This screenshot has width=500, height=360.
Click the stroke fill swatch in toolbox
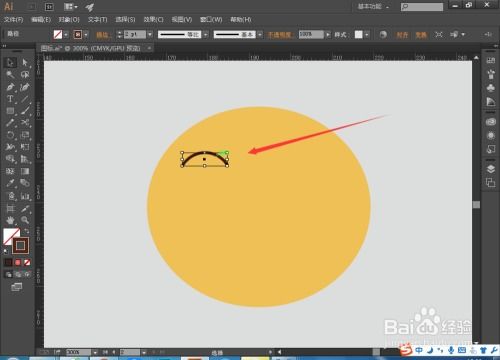(21, 246)
